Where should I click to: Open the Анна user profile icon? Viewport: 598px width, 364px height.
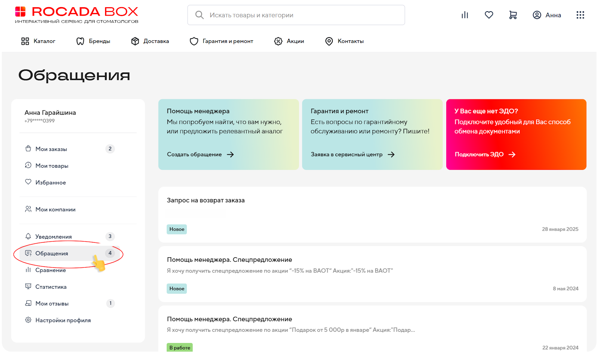click(x=537, y=15)
